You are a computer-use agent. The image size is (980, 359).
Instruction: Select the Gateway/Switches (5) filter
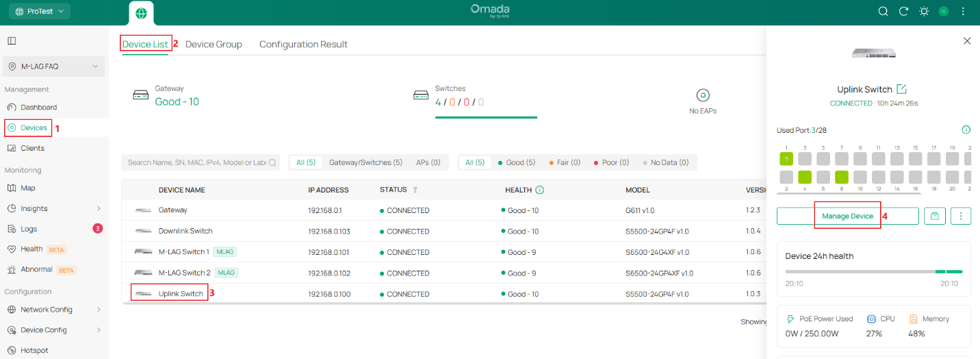[x=365, y=162]
